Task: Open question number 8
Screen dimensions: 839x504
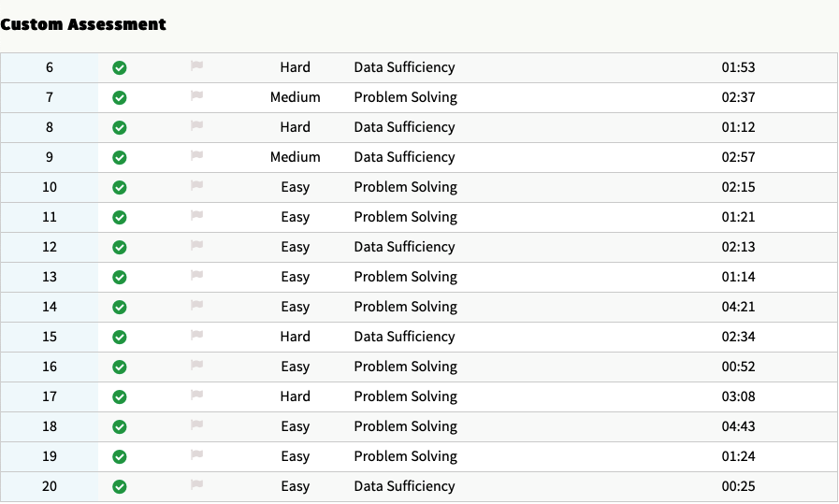Action: pyautogui.click(x=50, y=127)
